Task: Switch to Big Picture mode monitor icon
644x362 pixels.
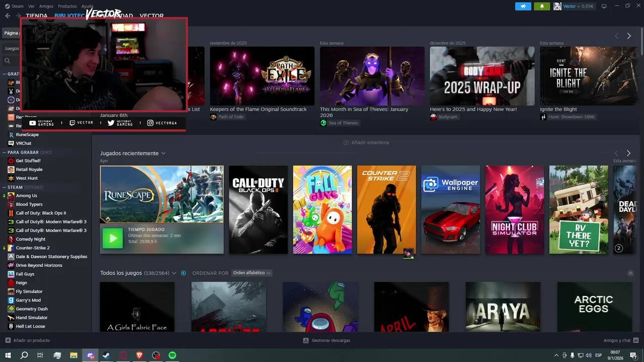Action: point(604,7)
